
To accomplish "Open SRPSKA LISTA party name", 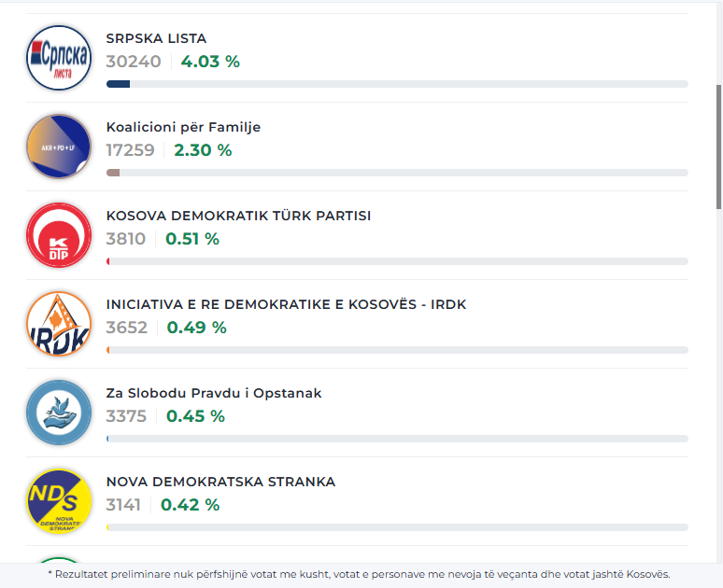I will [156, 38].
